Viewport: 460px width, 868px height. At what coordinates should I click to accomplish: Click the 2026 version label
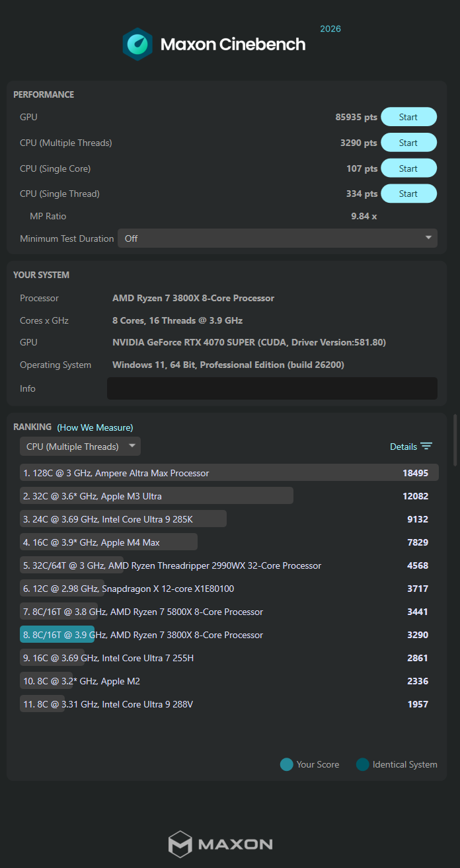(x=330, y=29)
